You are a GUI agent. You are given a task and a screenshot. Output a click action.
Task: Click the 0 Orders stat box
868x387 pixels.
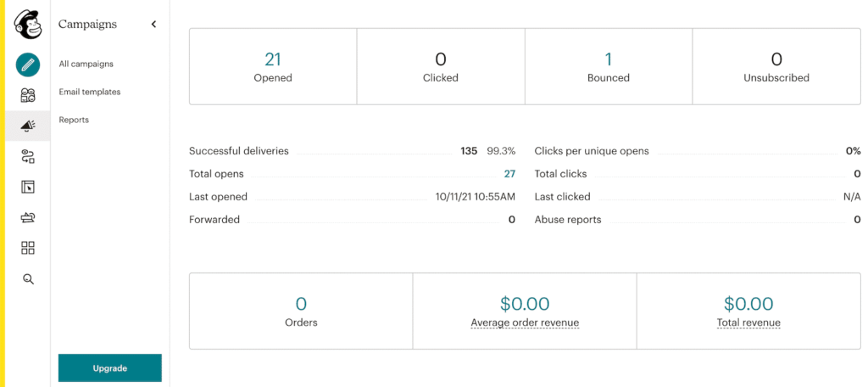(x=301, y=311)
